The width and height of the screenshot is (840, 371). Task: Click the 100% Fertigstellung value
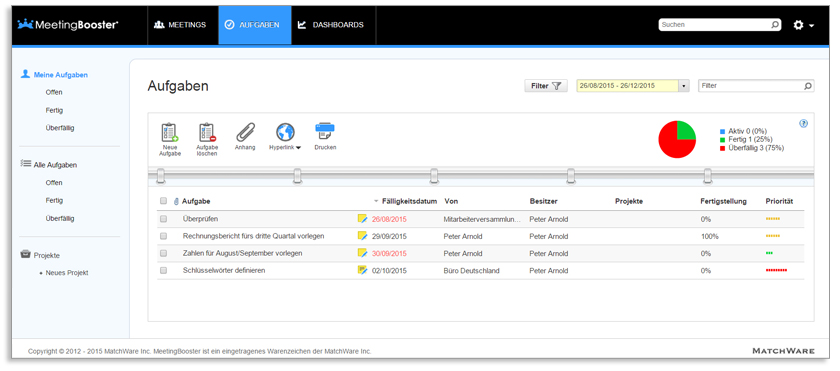(x=709, y=236)
